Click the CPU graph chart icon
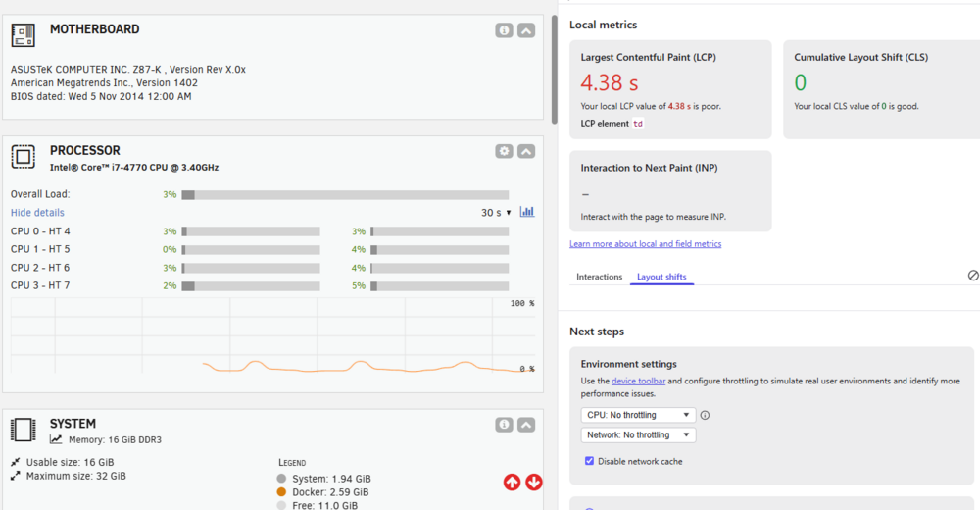 527,212
